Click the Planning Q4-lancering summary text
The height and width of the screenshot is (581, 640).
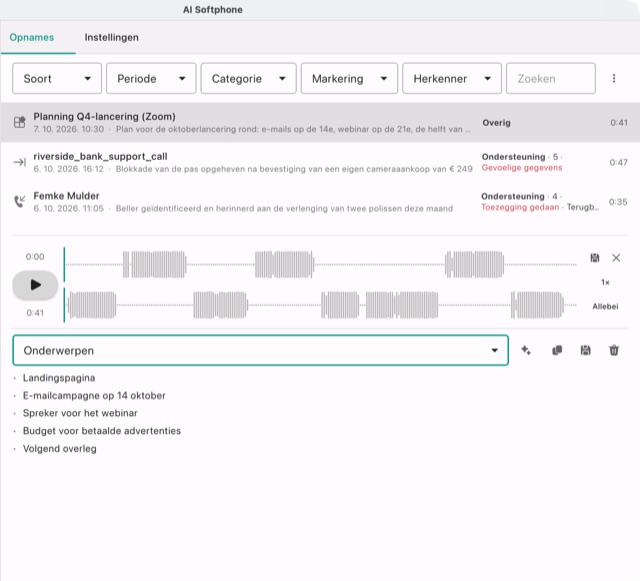tap(293, 129)
